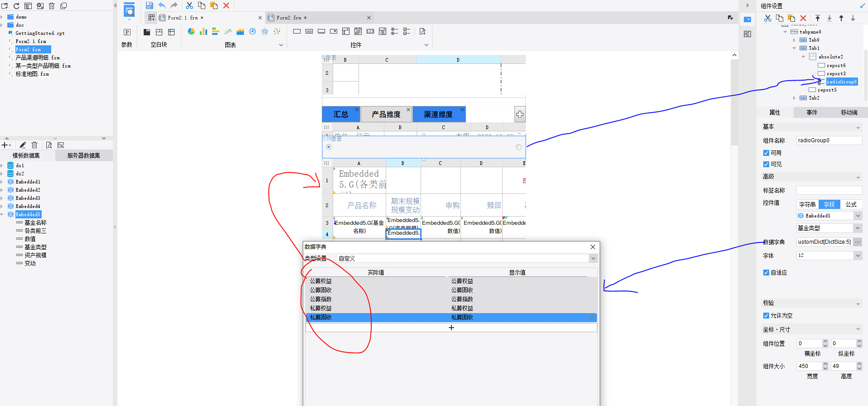Click new folder icon in file panel
The height and width of the screenshot is (406, 868).
(x=5, y=6)
